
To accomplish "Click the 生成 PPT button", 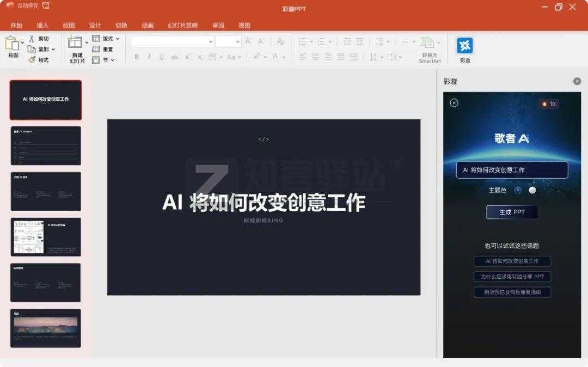I will [511, 212].
